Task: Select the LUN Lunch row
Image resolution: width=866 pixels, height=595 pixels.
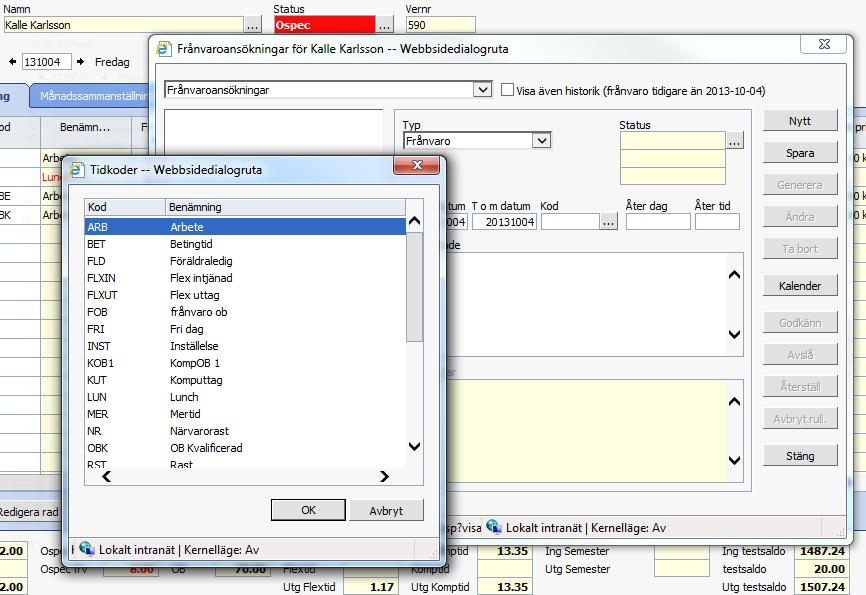Action: pos(245,397)
